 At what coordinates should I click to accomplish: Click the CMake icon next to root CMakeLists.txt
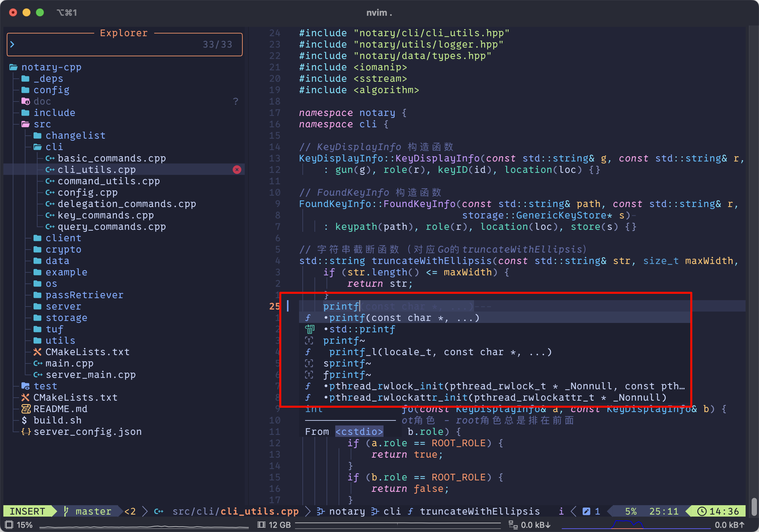coord(25,398)
